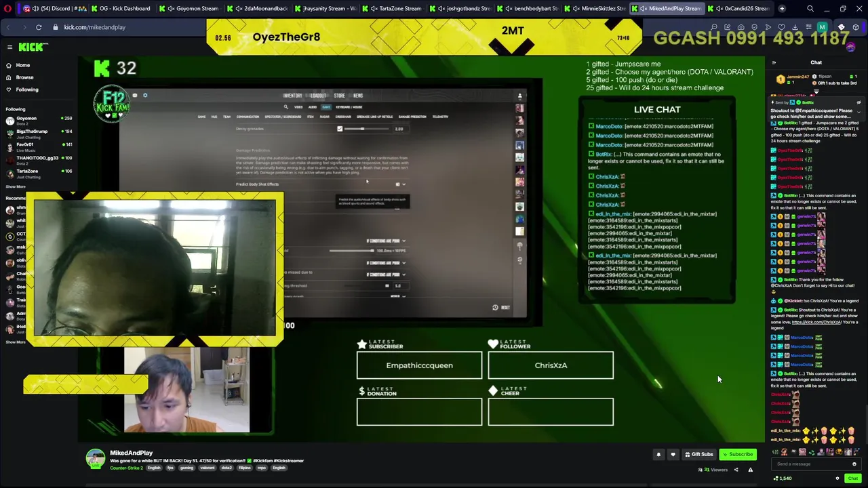The image size is (868, 488).
Task: Open Fav0r01 channel in sidebar
Action: pyautogui.click(x=39, y=146)
